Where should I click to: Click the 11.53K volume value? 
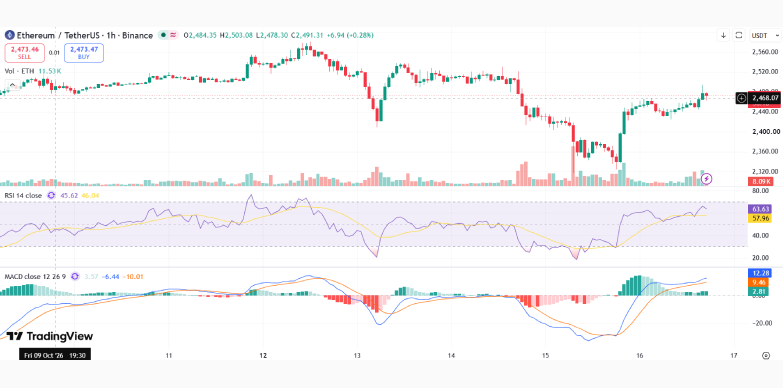pos(50,71)
